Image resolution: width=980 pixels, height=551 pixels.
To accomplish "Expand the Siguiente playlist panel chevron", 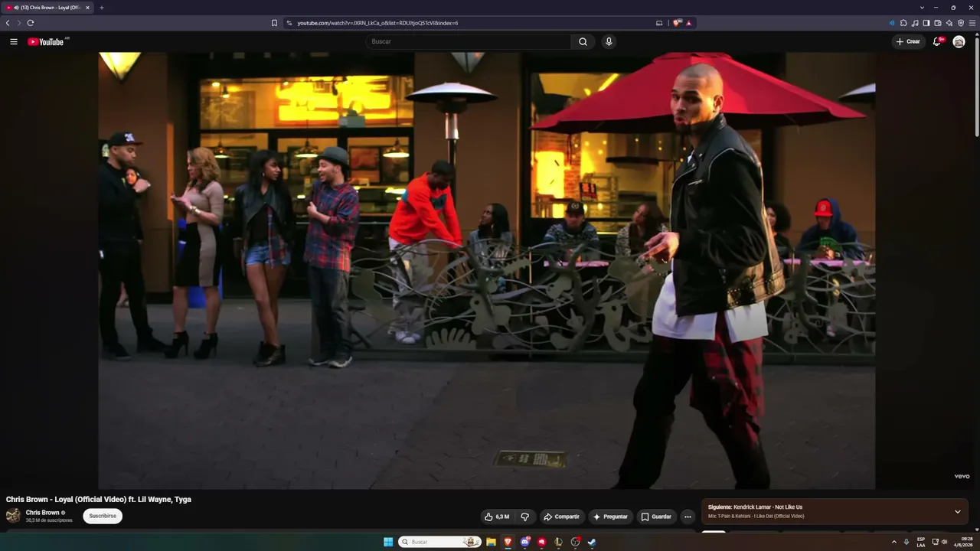I will [x=957, y=511].
